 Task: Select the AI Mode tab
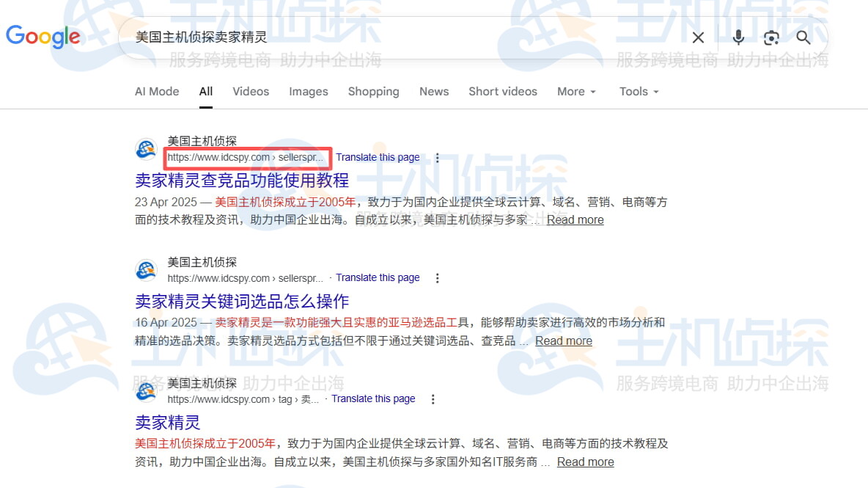[x=157, y=92]
